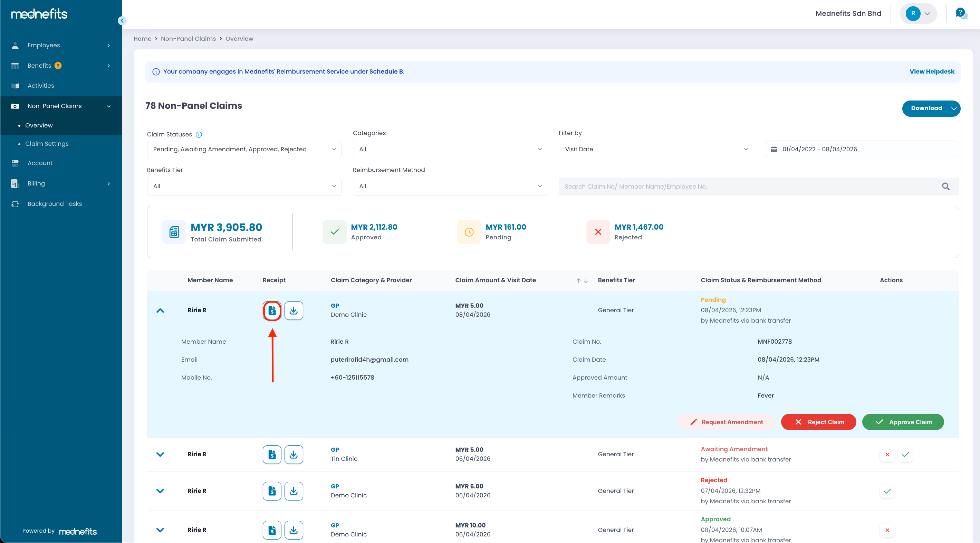Click Claim Statuses info icon
Viewport: 980px width, 543px height.
pos(199,135)
